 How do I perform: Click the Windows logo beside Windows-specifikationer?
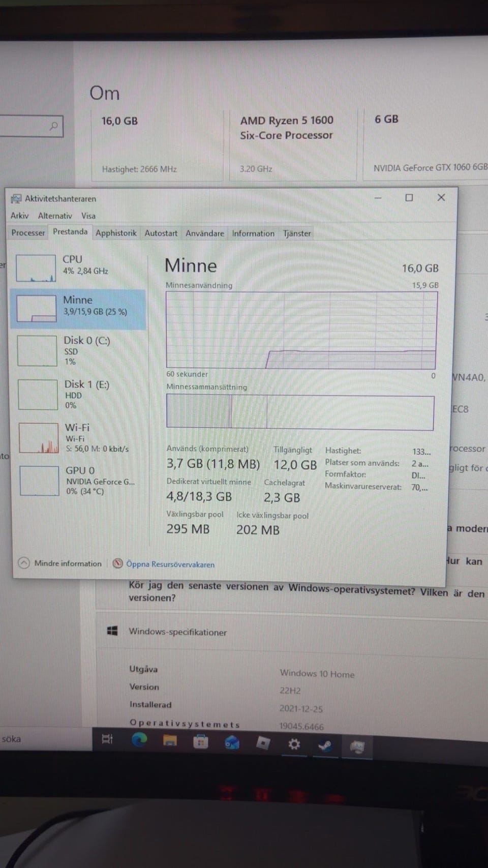click(x=113, y=631)
